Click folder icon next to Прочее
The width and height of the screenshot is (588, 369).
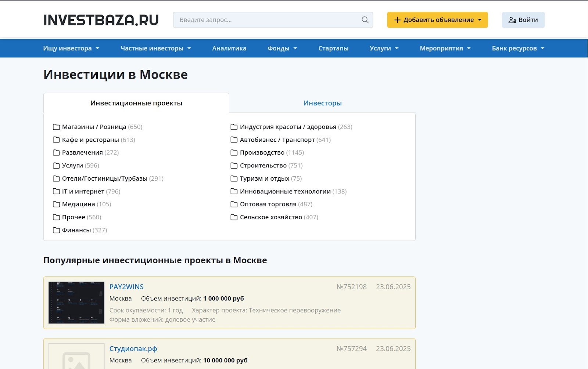coord(56,217)
